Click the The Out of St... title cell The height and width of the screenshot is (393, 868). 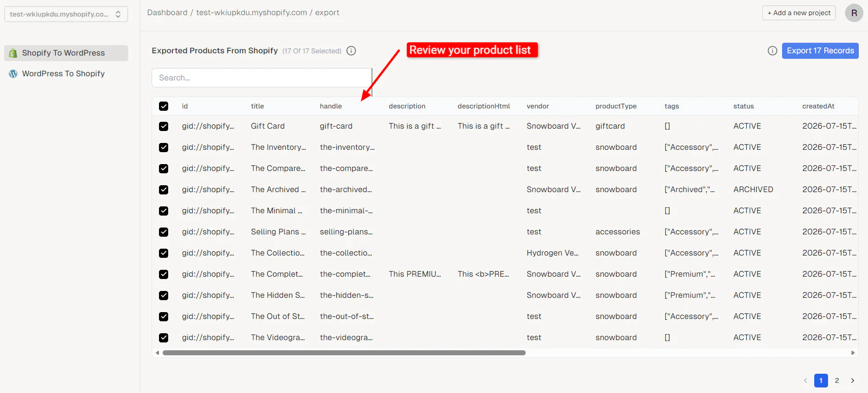coord(278,316)
